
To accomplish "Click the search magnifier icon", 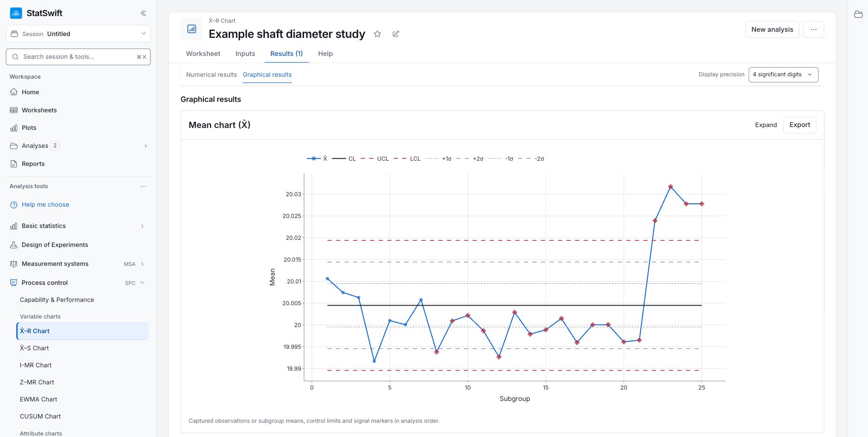I will point(16,57).
